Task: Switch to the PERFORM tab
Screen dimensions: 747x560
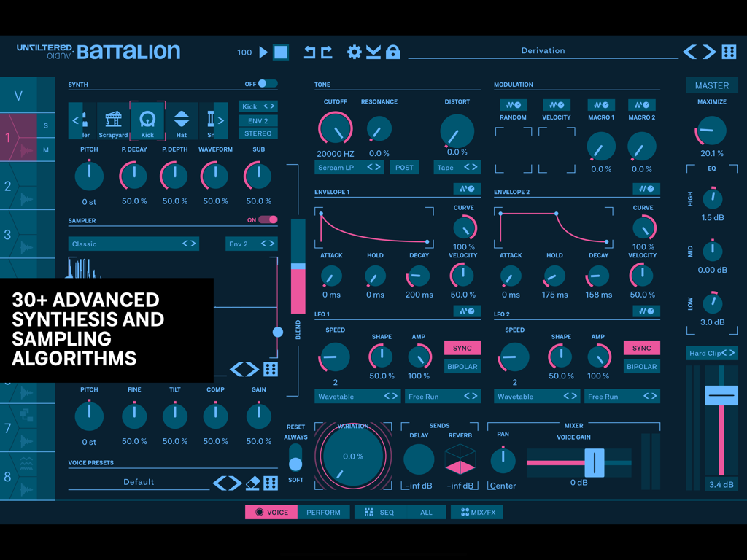Action: (324, 512)
